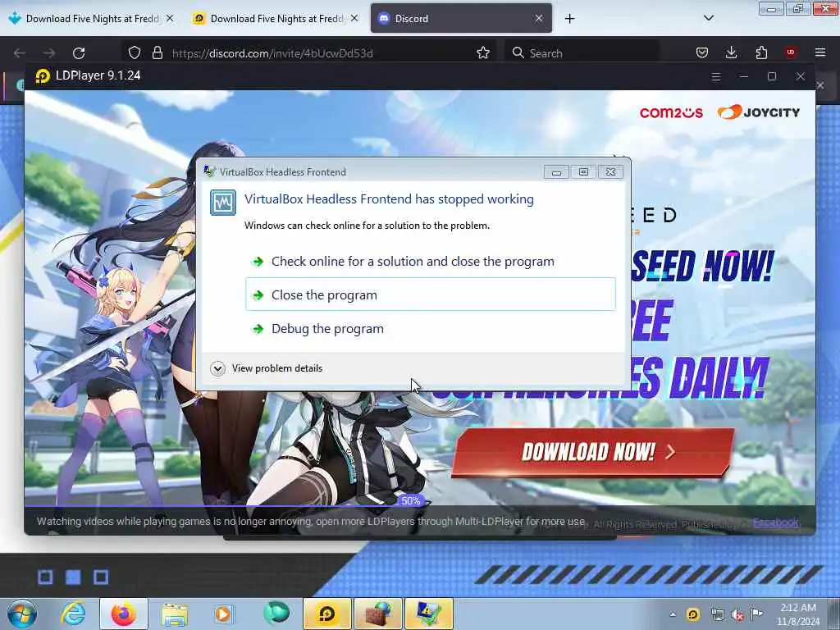
Task: Click the VirtualBox Headless Frontend title icon
Action: click(209, 171)
